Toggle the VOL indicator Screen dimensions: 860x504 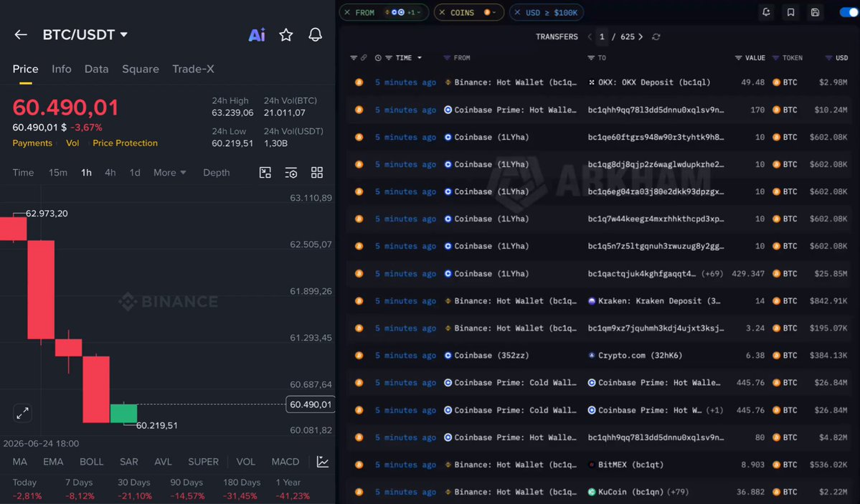[x=246, y=462]
